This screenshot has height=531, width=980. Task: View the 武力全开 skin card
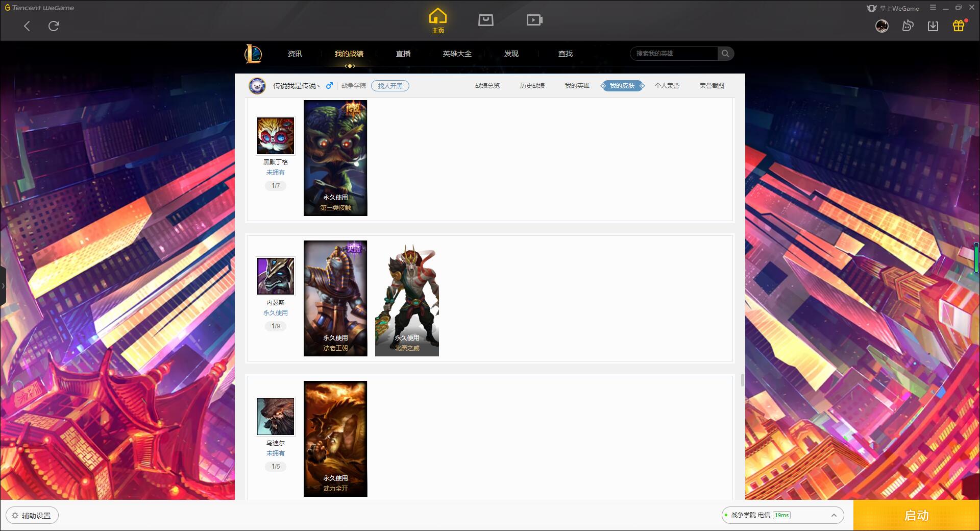pos(335,439)
